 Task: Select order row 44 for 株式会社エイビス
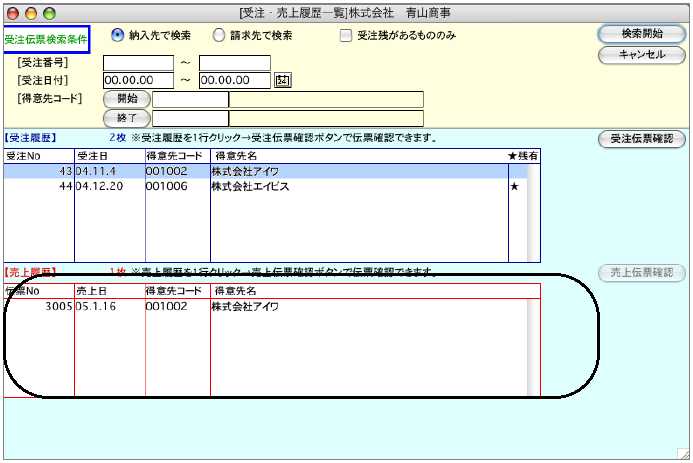click(260, 187)
